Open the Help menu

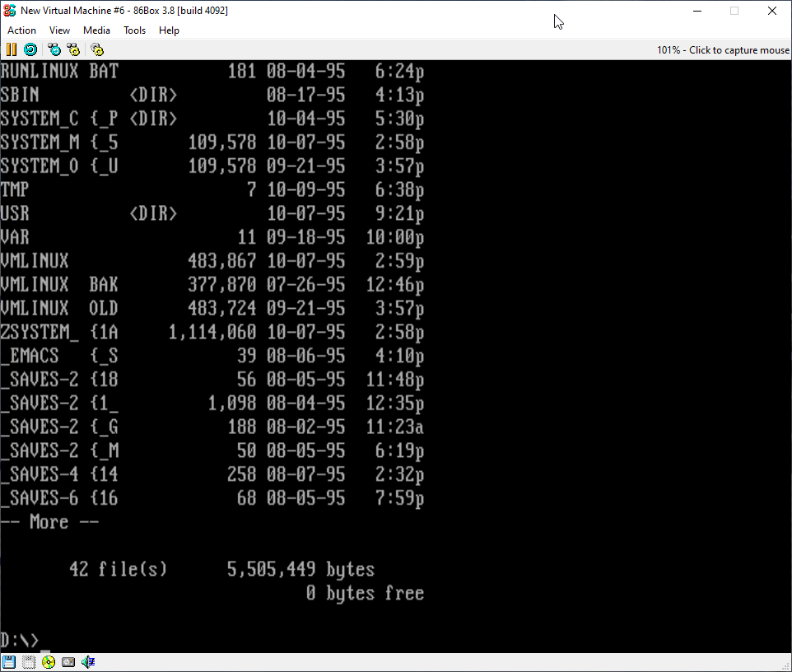169,30
